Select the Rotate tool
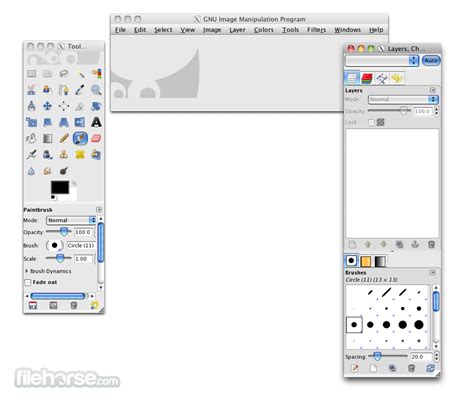This screenshot has width=474, height=402. click(96, 106)
